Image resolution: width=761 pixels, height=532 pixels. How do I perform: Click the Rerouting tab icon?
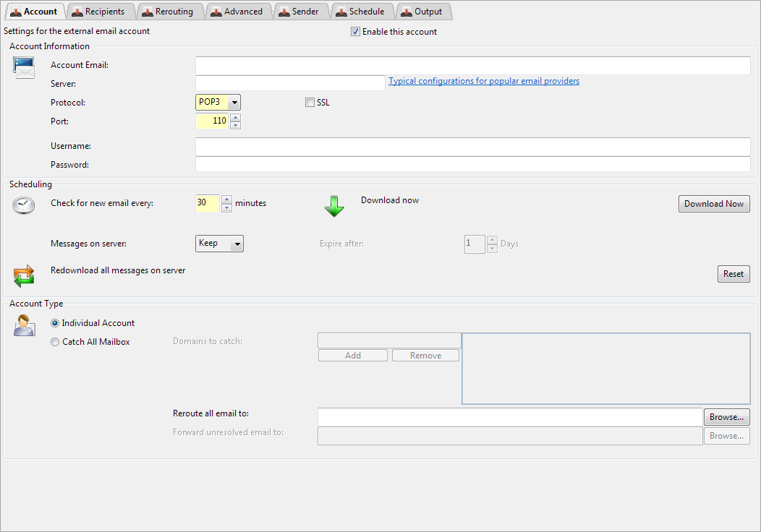coord(147,12)
